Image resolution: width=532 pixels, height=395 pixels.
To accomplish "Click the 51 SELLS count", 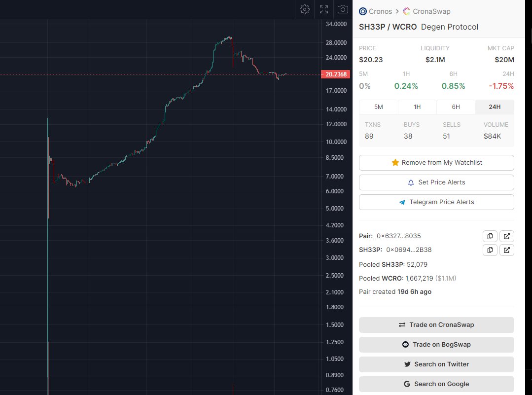I will (447, 136).
